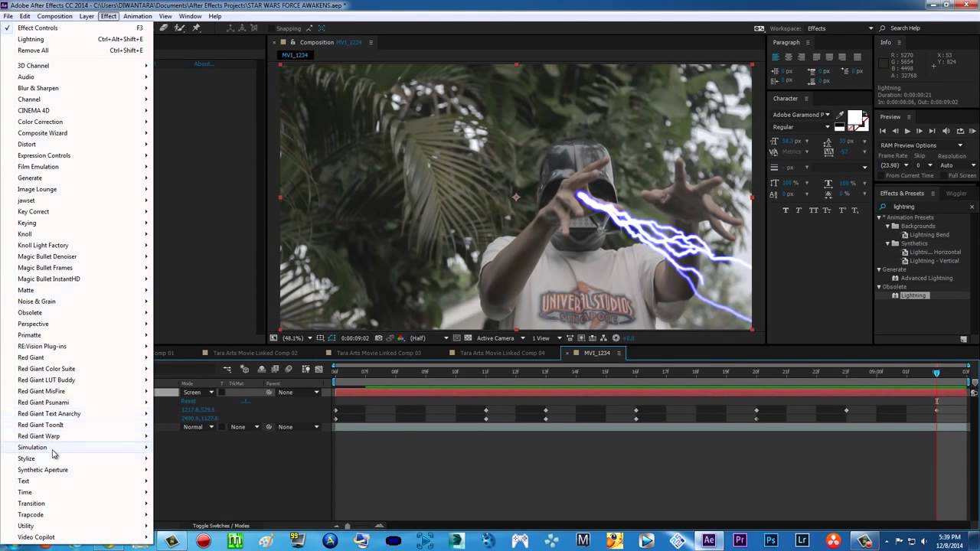
Task: Open the Regular font style dropdown
Action: point(801,127)
